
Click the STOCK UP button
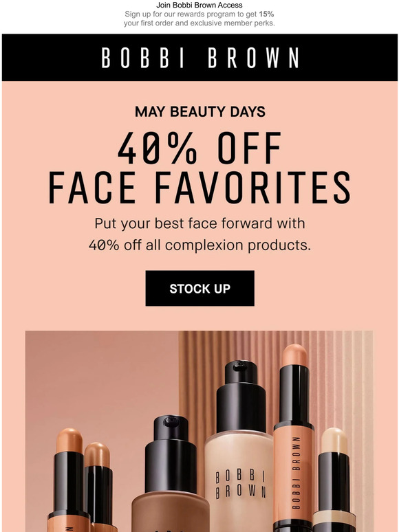point(199,288)
